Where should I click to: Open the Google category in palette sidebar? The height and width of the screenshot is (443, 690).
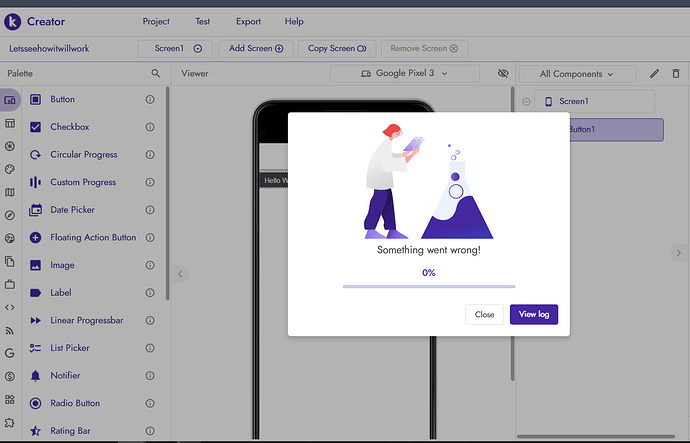point(10,352)
